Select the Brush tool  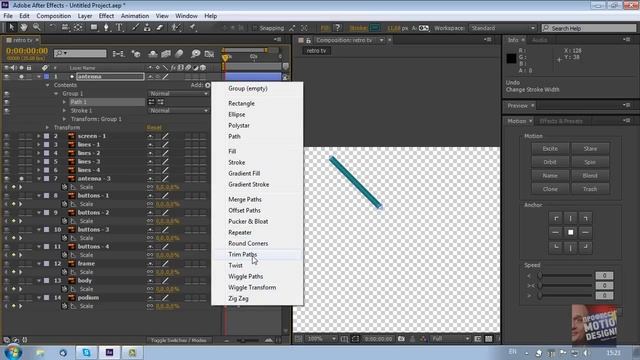[x=135, y=27]
